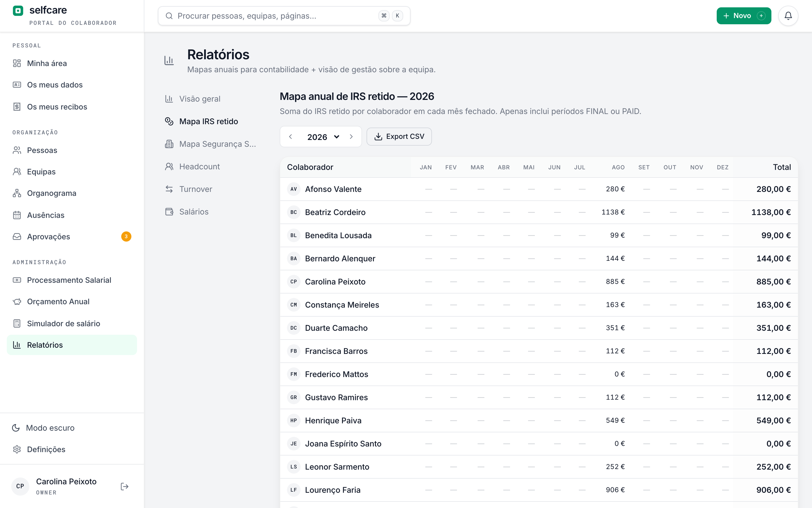The width and height of the screenshot is (812, 508).
Task: Open the Mapa Segurança S... tab
Action: pyautogui.click(x=211, y=144)
